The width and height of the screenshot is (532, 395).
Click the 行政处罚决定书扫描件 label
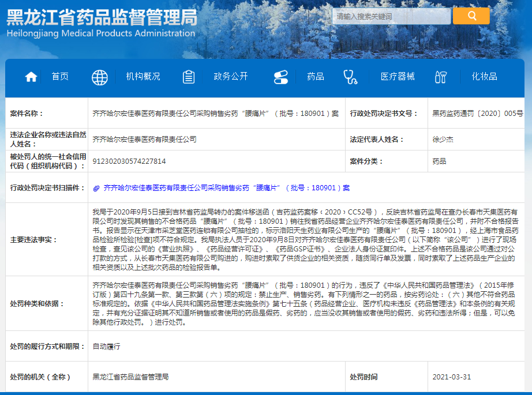point(47,188)
